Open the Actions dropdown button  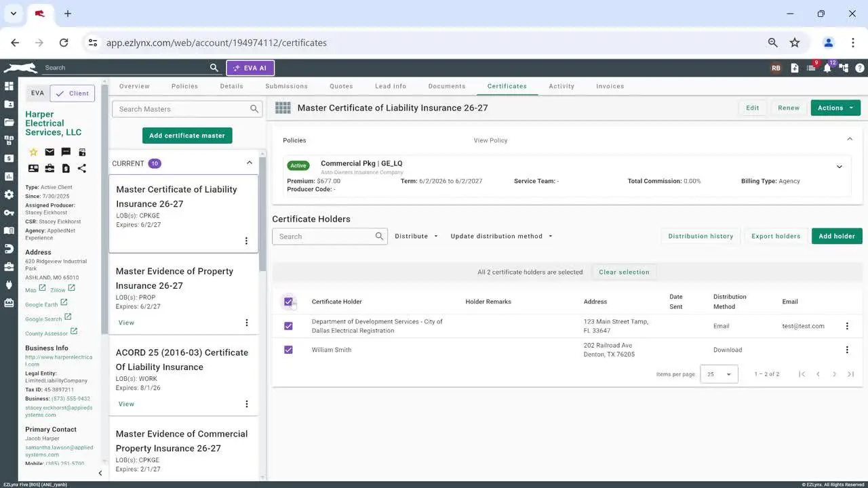(835, 108)
